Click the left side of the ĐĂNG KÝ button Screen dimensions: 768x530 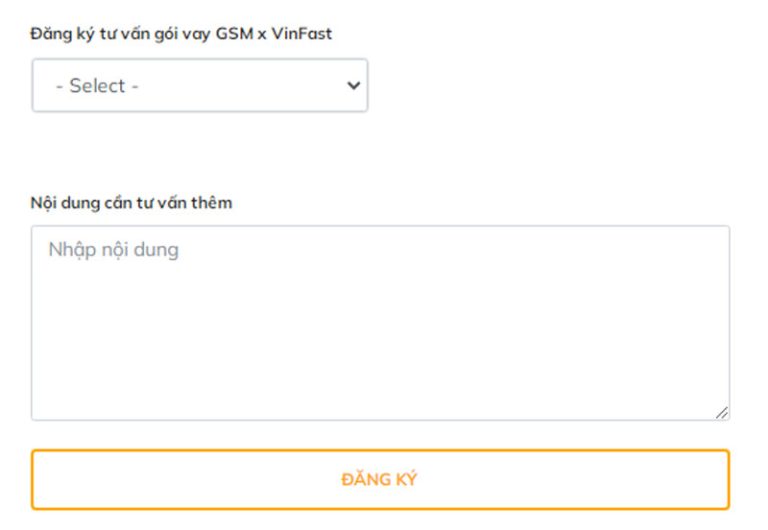tap(100, 479)
